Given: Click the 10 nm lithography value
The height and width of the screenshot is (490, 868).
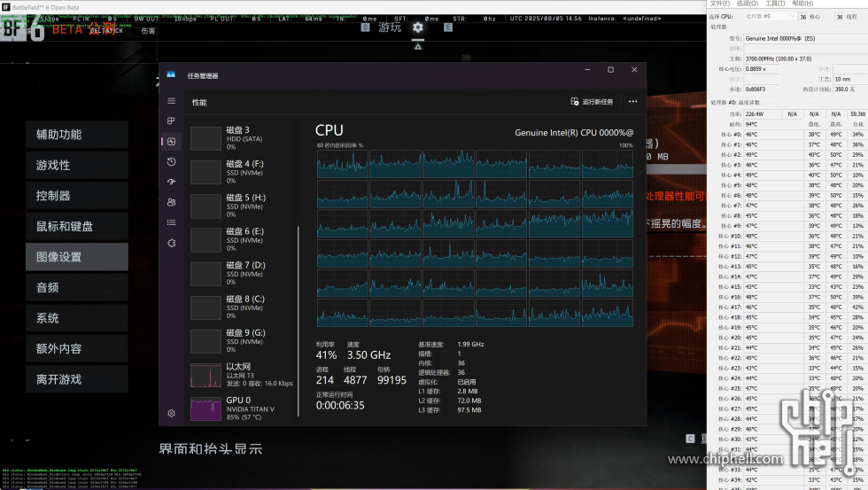Looking at the screenshot, I should [849, 79].
